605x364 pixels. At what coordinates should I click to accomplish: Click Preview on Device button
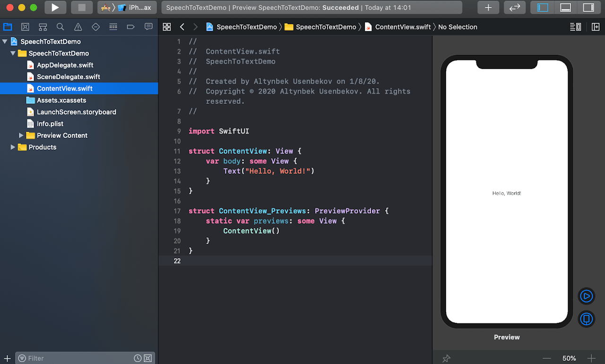[586, 319]
